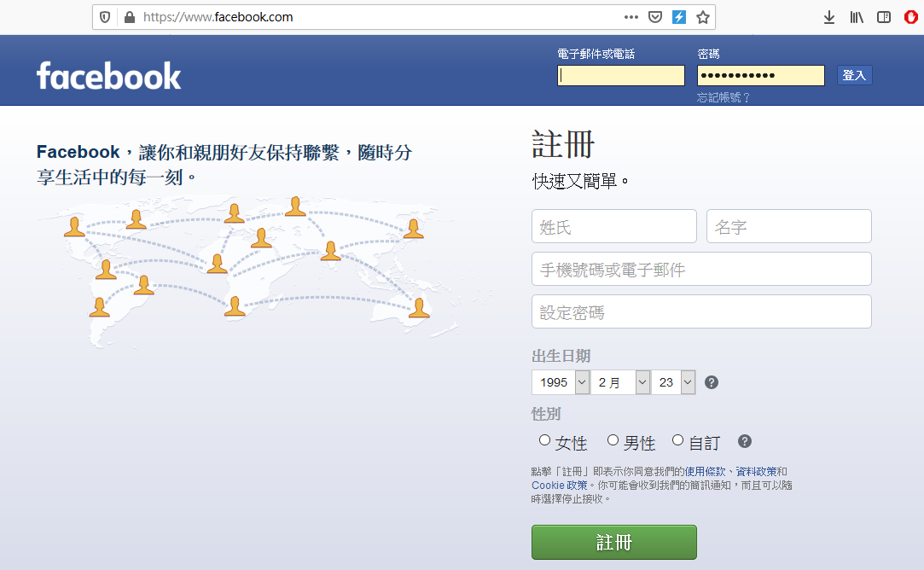This screenshot has width=924, height=570.
Task: Click the red Opera-style extension icon
Action: click(911, 17)
